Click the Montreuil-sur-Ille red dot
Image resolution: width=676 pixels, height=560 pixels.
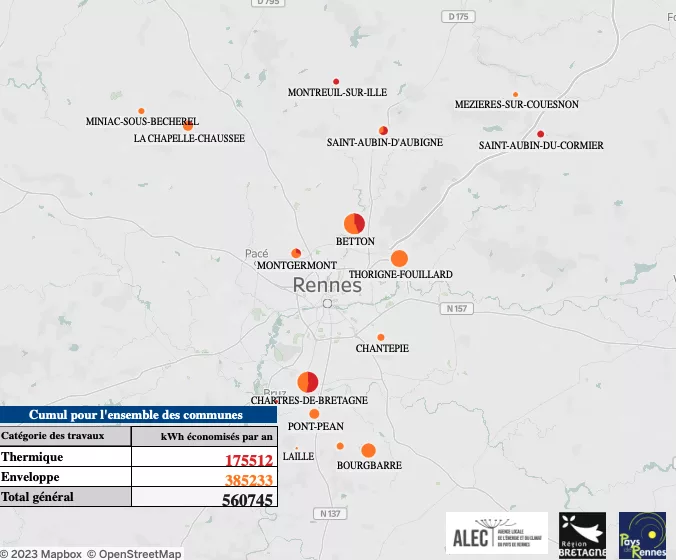click(336, 81)
